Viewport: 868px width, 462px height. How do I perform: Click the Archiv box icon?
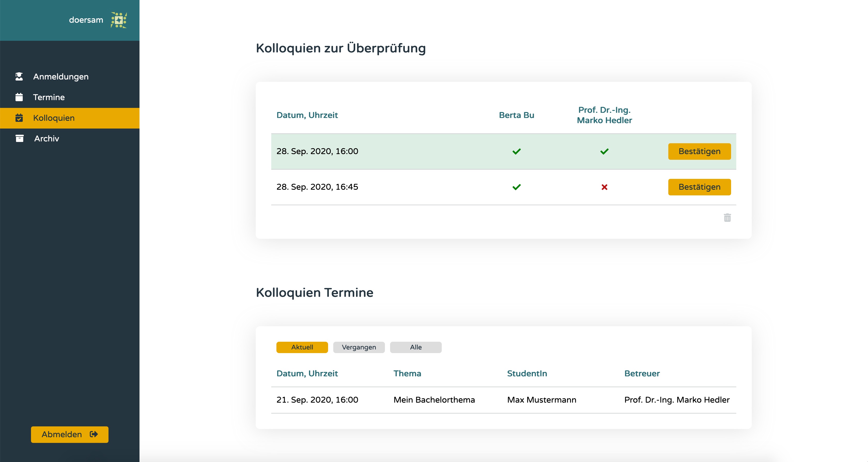(x=20, y=138)
